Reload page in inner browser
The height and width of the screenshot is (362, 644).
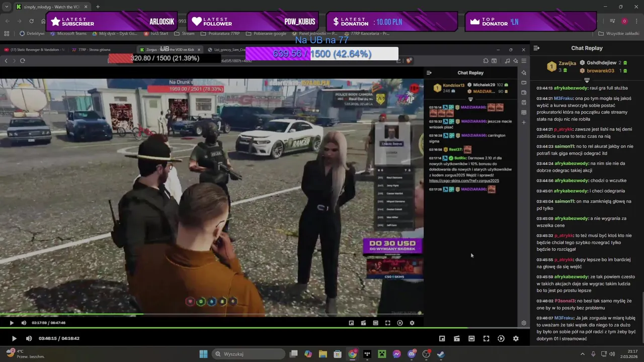point(23,61)
